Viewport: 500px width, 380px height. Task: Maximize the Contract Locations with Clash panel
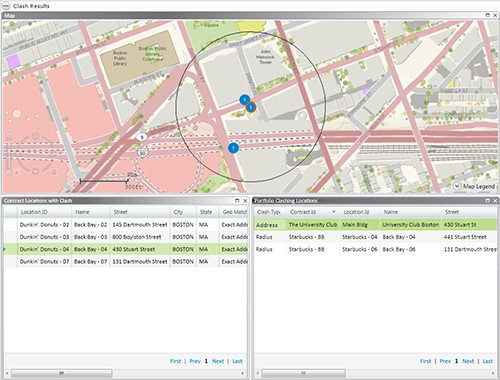[x=237, y=201]
